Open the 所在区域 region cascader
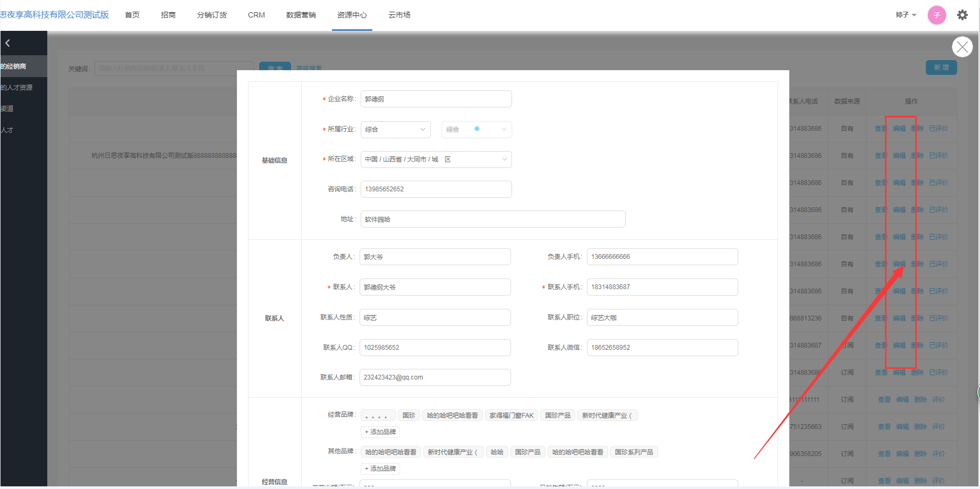Image resolution: width=980 pixels, height=489 pixels. click(436, 159)
